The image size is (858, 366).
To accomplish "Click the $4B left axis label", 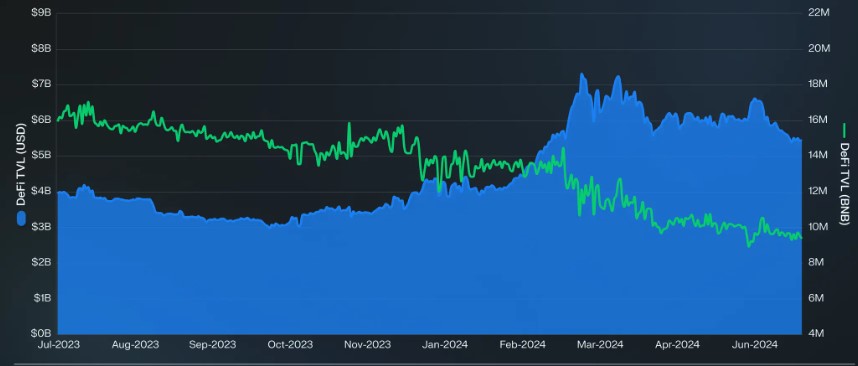I will (42, 191).
